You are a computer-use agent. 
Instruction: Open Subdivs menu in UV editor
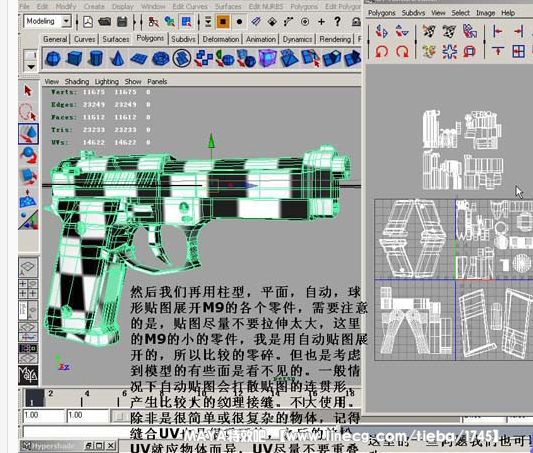tap(413, 13)
